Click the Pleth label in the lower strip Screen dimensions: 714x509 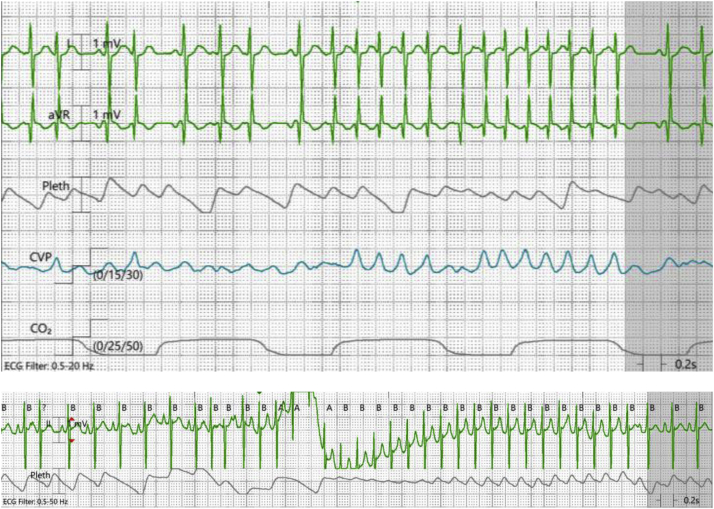41,475
